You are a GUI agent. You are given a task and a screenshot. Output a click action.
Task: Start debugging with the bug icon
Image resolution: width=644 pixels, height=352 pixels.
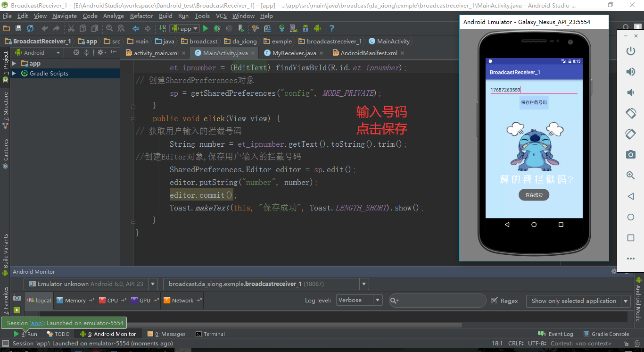click(x=217, y=28)
